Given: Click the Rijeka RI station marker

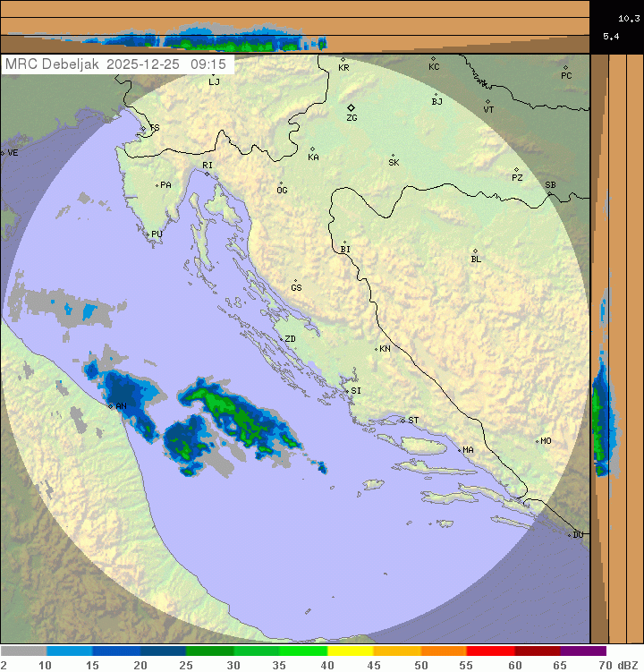Looking at the screenshot, I should [x=208, y=173].
